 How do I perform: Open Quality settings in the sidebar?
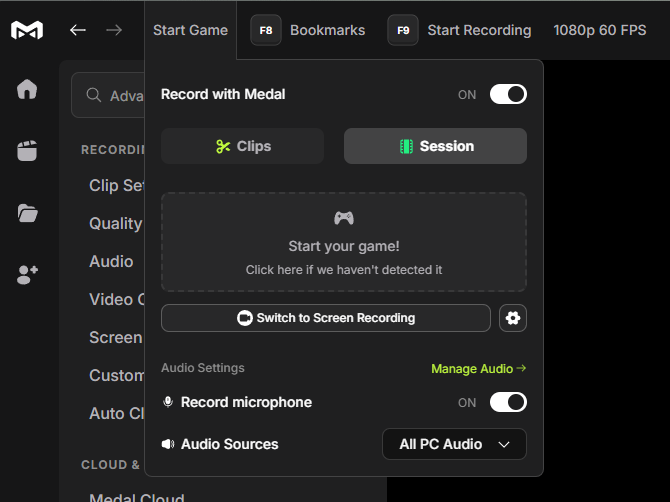[115, 223]
